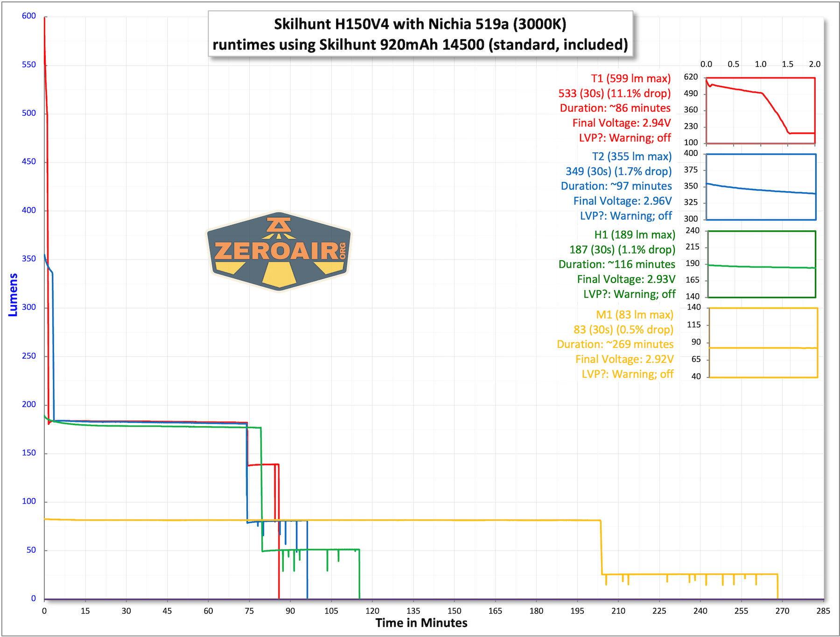The image size is (840, 637).
Task: Click the 1.5 label on inset time axis
Action: coord(788,64)
